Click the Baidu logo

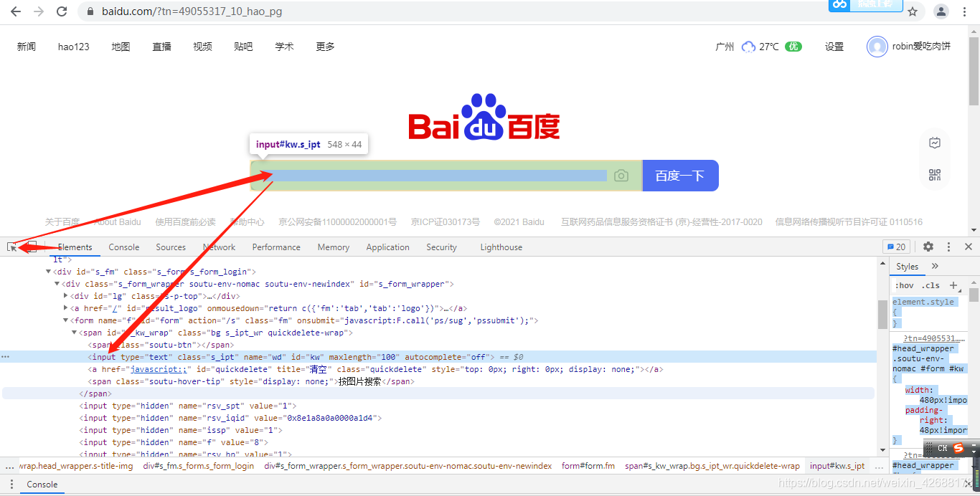click(x=484, y=117)
